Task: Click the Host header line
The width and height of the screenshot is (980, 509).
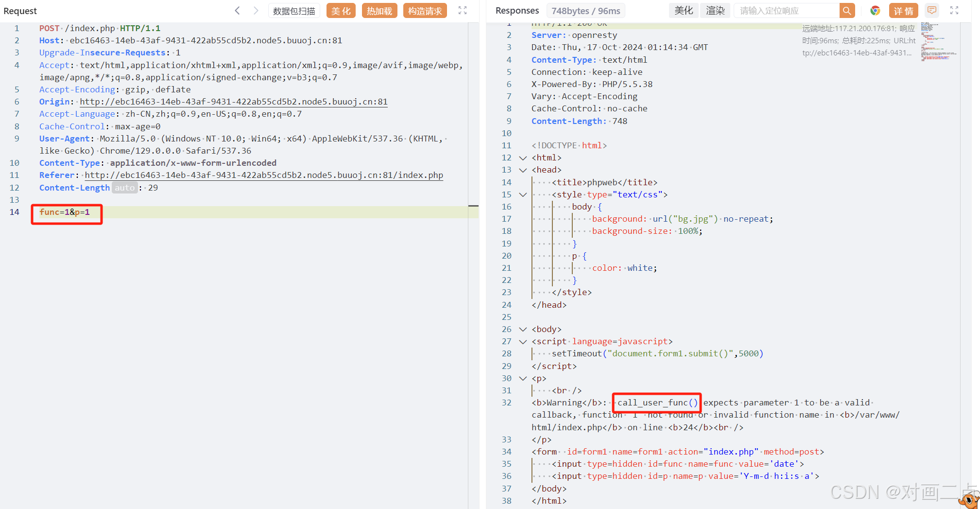Action: (x=191, y=40)
